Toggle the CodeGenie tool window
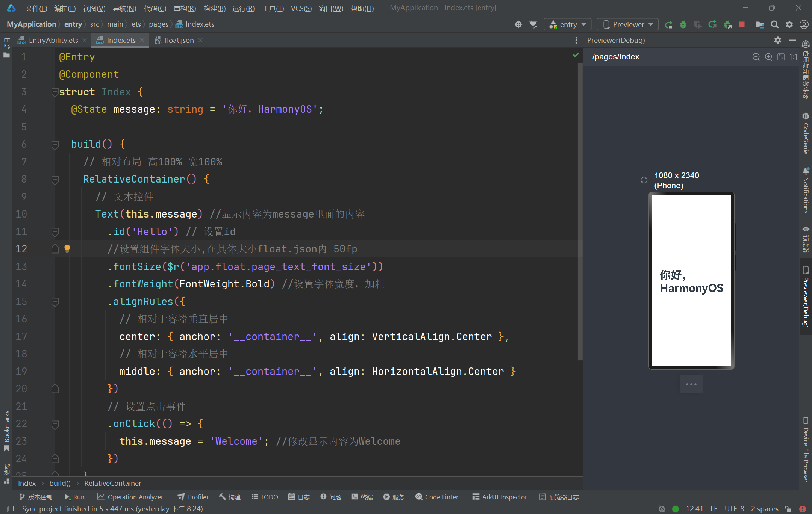The height and width of the screenshot is (514, 812). pyautogui.click(x=806, y=134)
